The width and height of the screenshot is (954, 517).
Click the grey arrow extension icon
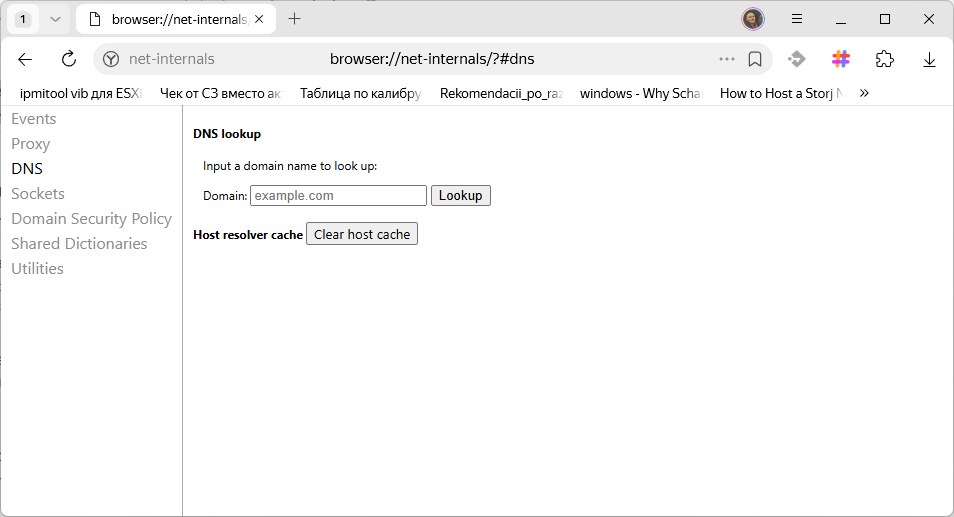pos(796,59)
